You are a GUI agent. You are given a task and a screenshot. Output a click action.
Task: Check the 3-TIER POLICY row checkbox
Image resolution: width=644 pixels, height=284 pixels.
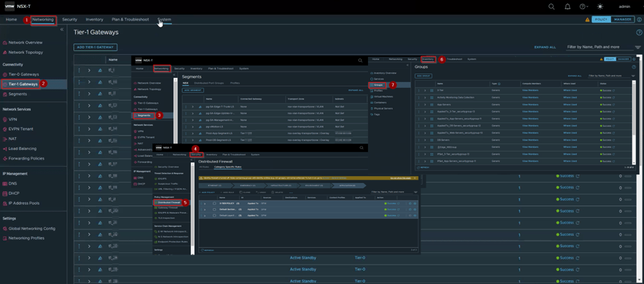214,203
